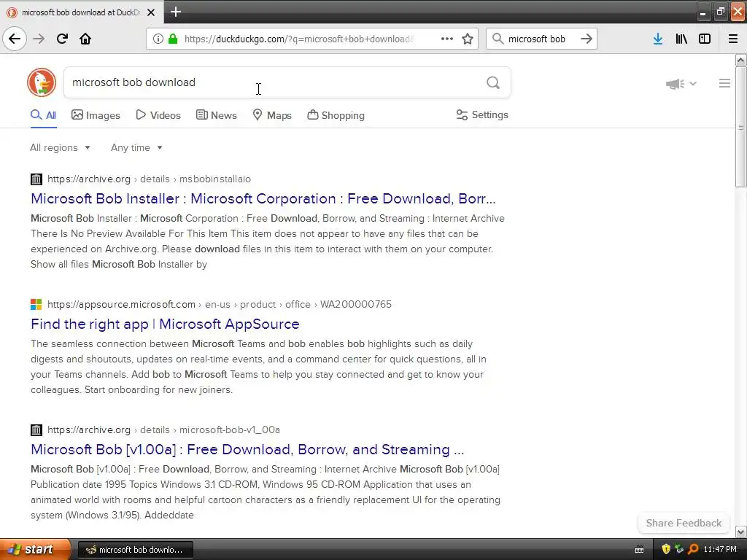Toggle the sidebar view icon
The height and width of the screenshot is (560, 747).
[705, 39]
